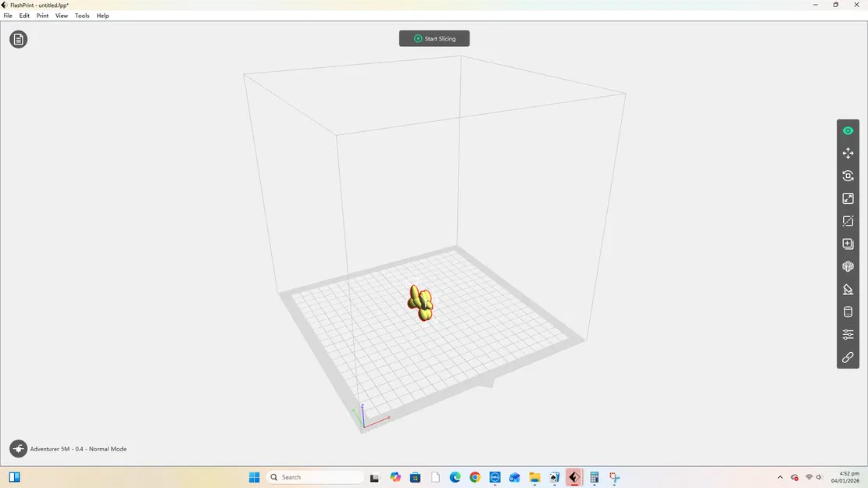The image size is (868, 488).
Task: Open Task View on the taskbar
Action: [375, 477]
